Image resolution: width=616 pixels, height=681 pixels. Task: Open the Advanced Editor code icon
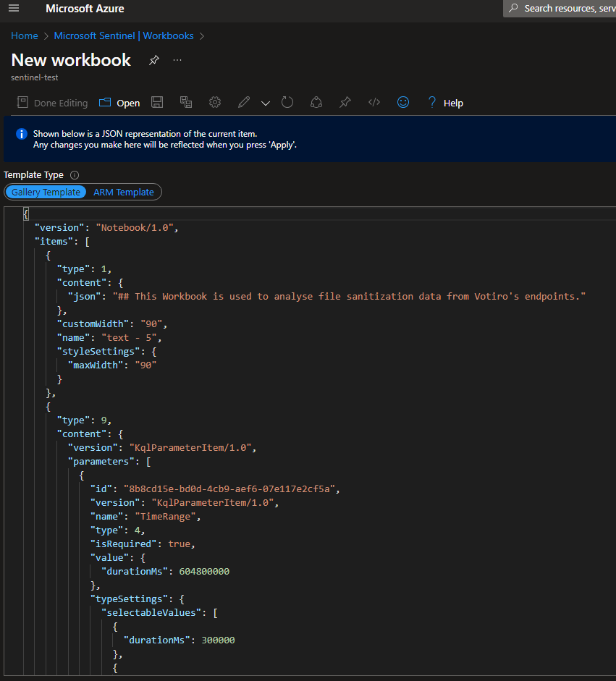tap(374, 103)
